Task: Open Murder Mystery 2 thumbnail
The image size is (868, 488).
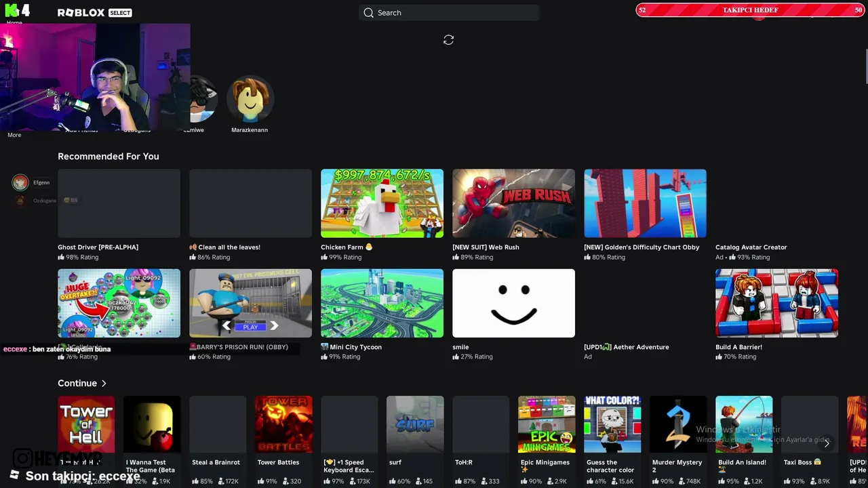Action: point(678,424)
